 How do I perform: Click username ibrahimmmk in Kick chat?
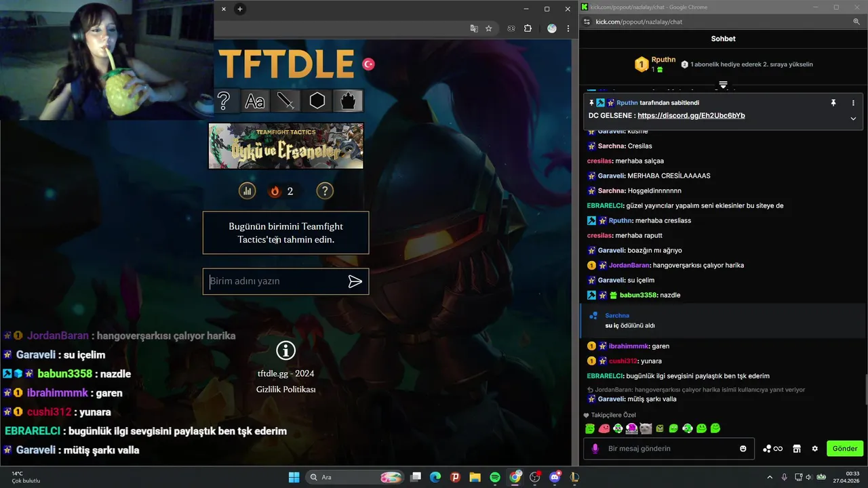coord(629,346)
